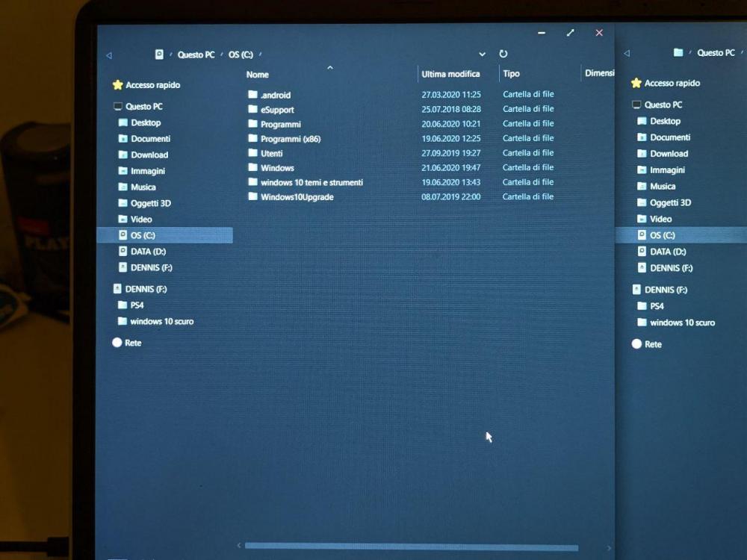Click date 25.07.2018 08:28 cell
The image size is (747, 560).
[451, 109]
